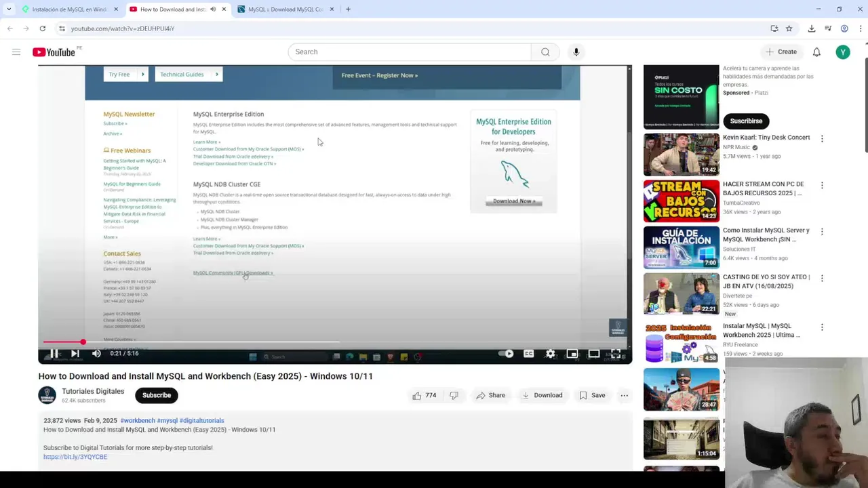Open the YouTube guide hamburger menu
Viewport: 868px width, 488px height.
pyautogui.click(x=16, y=52)
